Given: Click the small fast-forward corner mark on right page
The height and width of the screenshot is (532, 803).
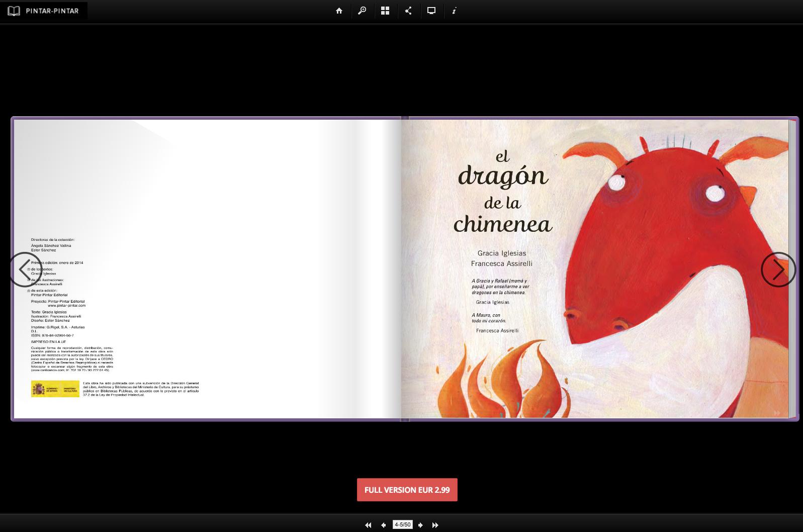Looking at the screenshot, I should coord(777,413).
